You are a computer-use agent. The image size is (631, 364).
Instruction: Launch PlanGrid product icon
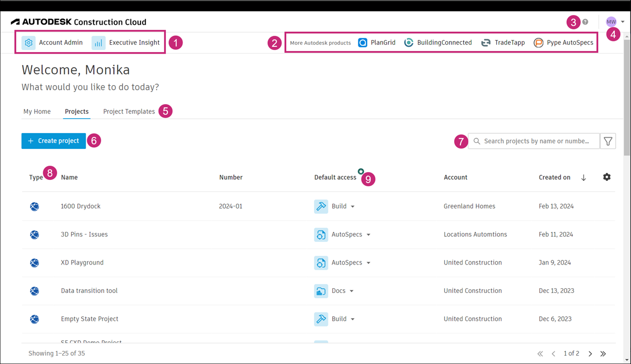[x=363, y=43]
